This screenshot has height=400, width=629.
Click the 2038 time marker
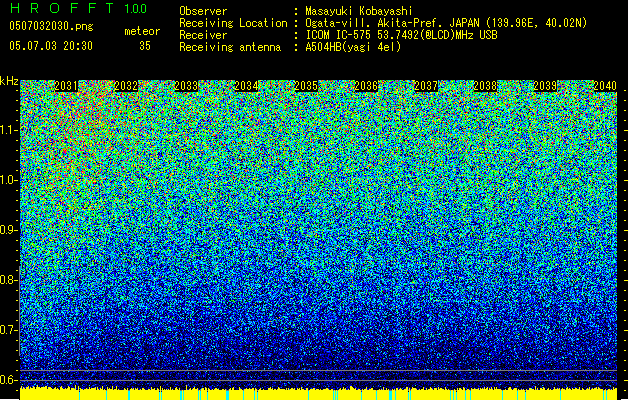click(485, 86)
